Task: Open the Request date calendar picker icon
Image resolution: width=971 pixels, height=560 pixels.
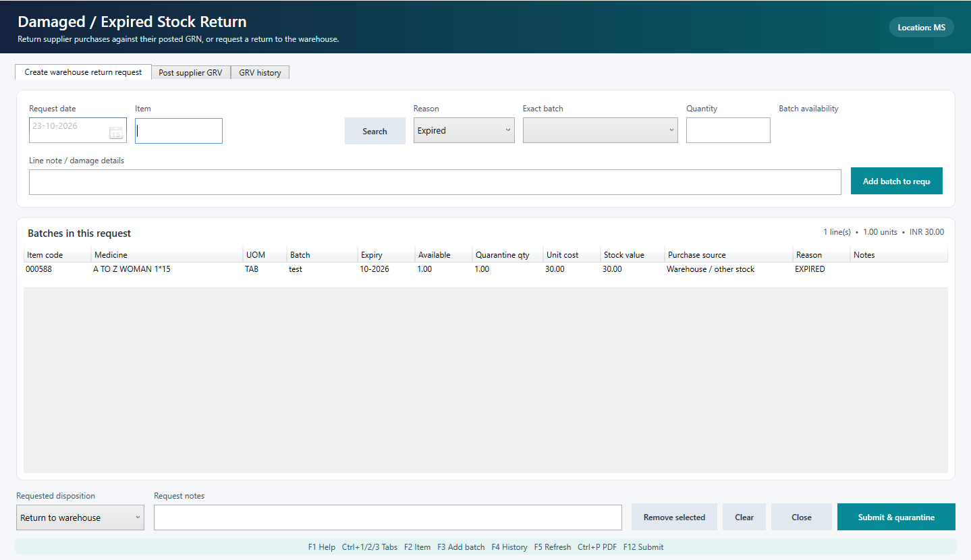Action: (116, 133)
